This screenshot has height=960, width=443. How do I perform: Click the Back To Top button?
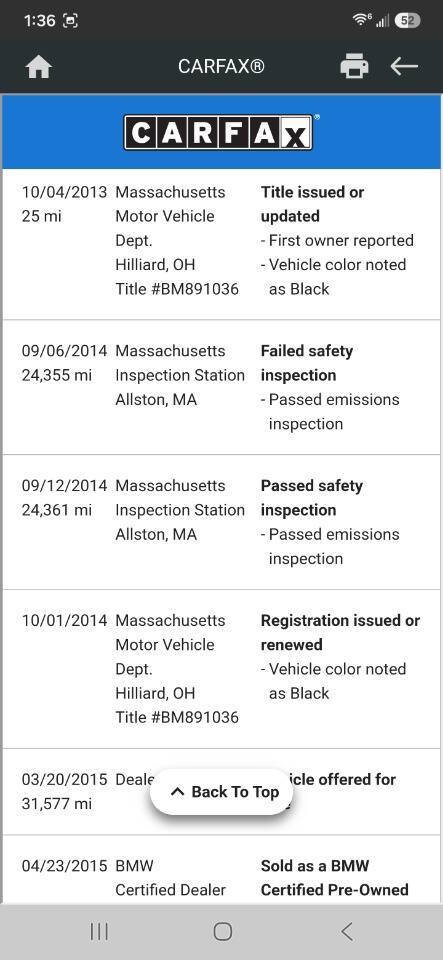point(222,792)
